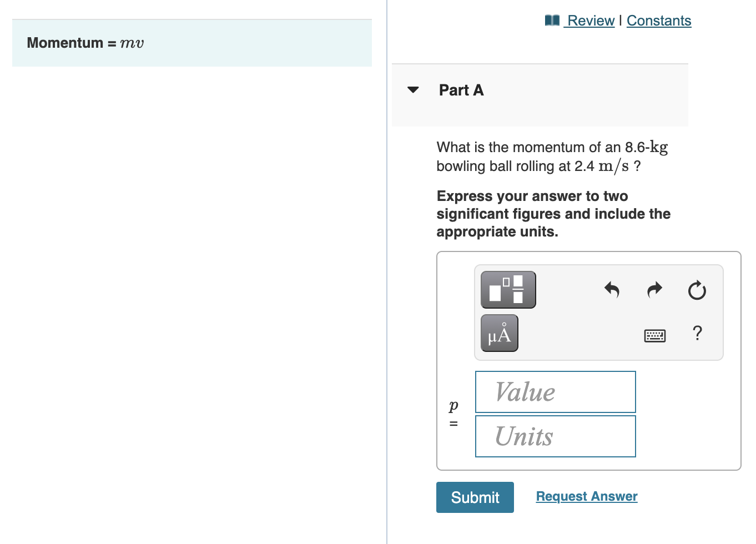Image resolution: width=756 pixels, height=544 pixels.
Task: Focus the Value input field
Action: point(555,392)
